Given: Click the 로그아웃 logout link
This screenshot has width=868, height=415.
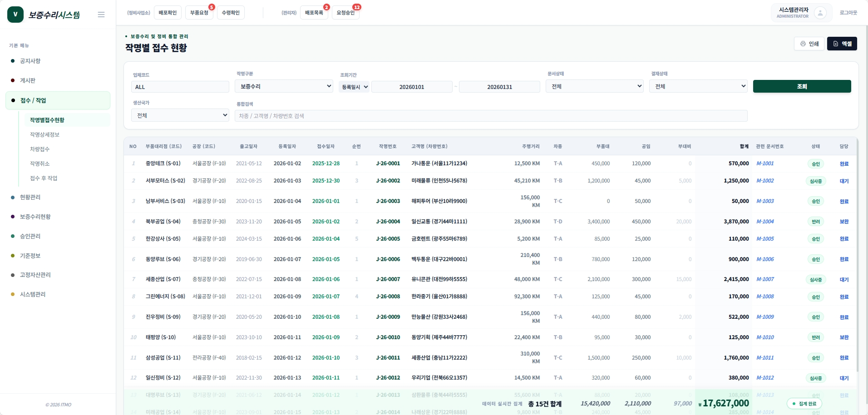Looking at the screenshot, I should [x=848, y=13].
